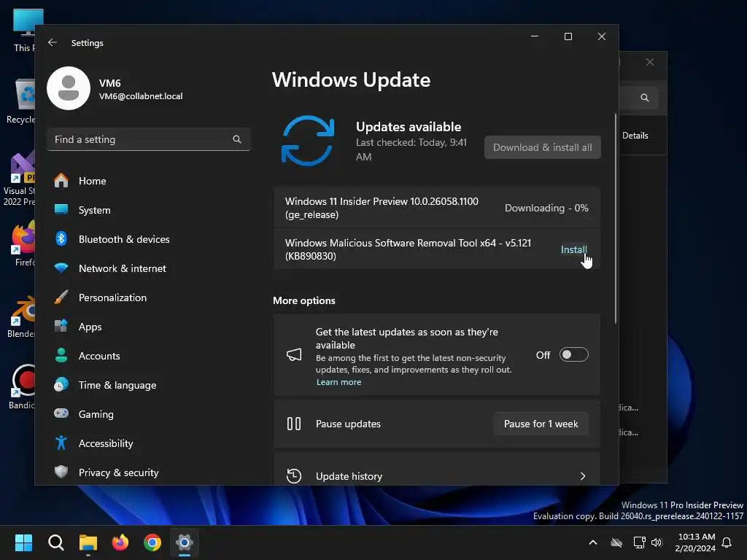The image size is (747, 560).
Task: Click the Windows Update page scrollbar
Action: 616,218
